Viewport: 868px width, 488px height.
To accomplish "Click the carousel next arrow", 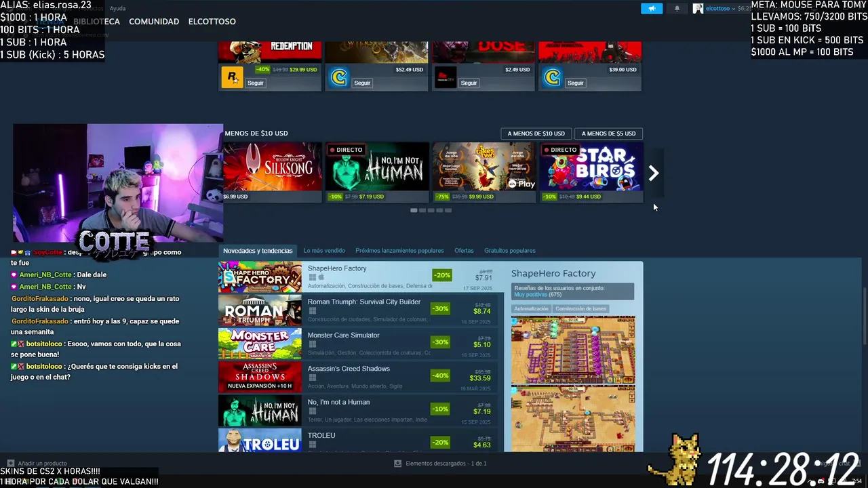I will 654,174.
